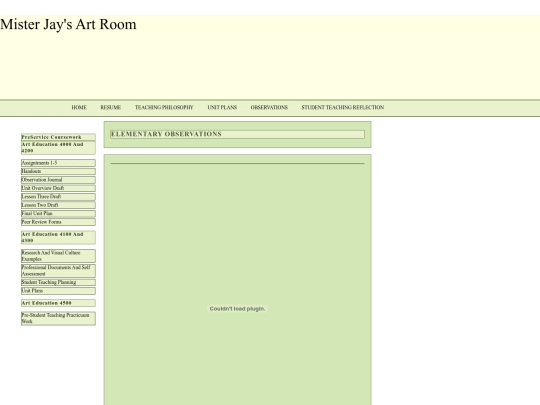Select Art Education 4100 And 4300
Viewport: 540px width, 405px height.
tap(58, 237)
